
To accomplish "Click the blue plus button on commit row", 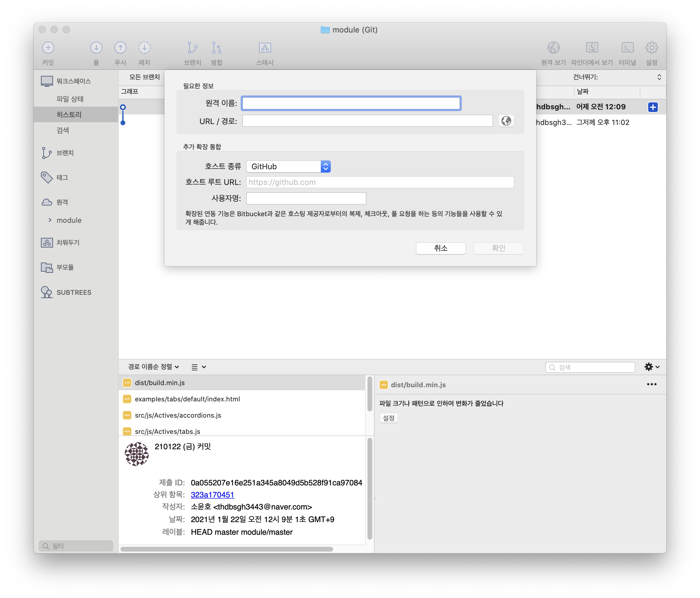I will pos(653,107).
